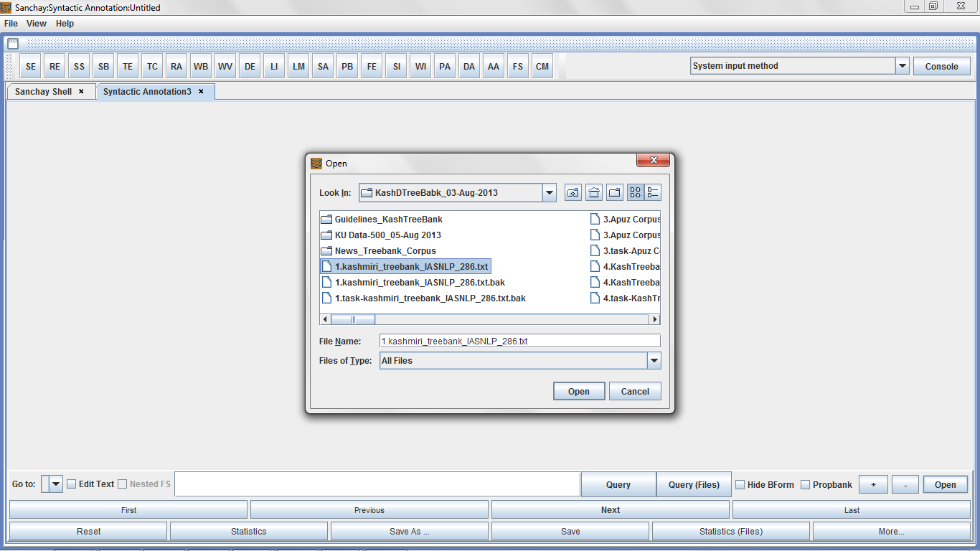The image size is (980, 551).
Task: Click Cancel in the Open dialog
Action: (635, 392)
